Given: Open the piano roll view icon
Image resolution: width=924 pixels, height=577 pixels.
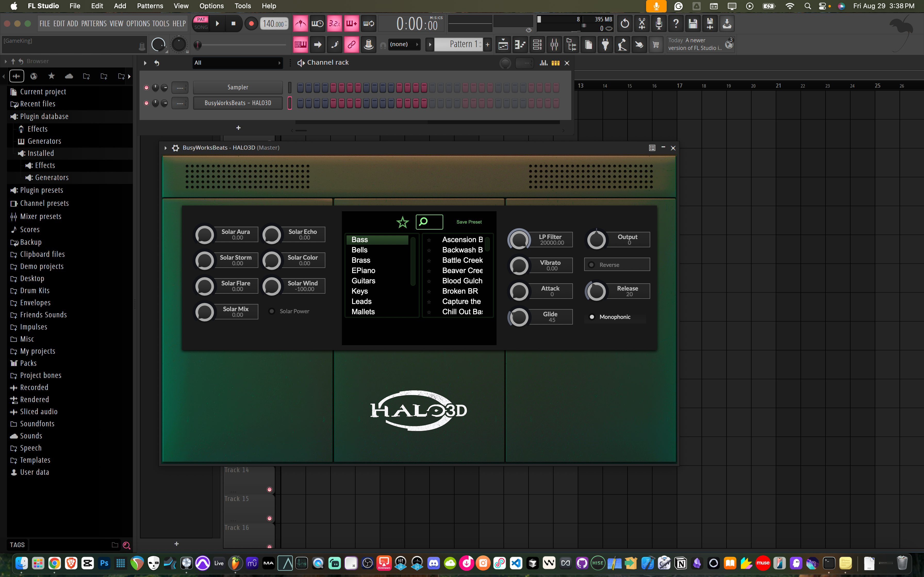Looking at the screenshot, I should point(520,45).
